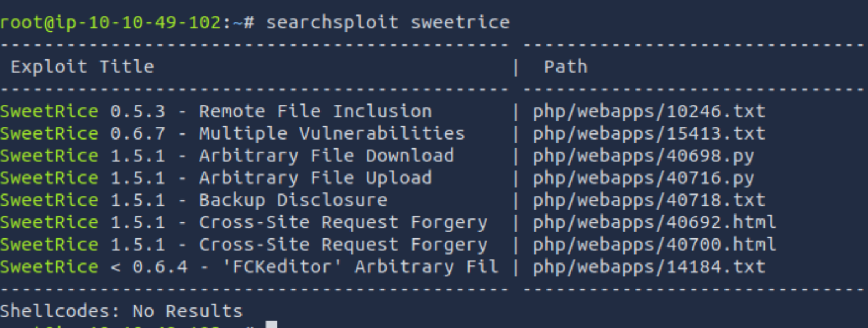
Task: Click the terminal cursor block at the bottom prompt
Action: [271, 324]
